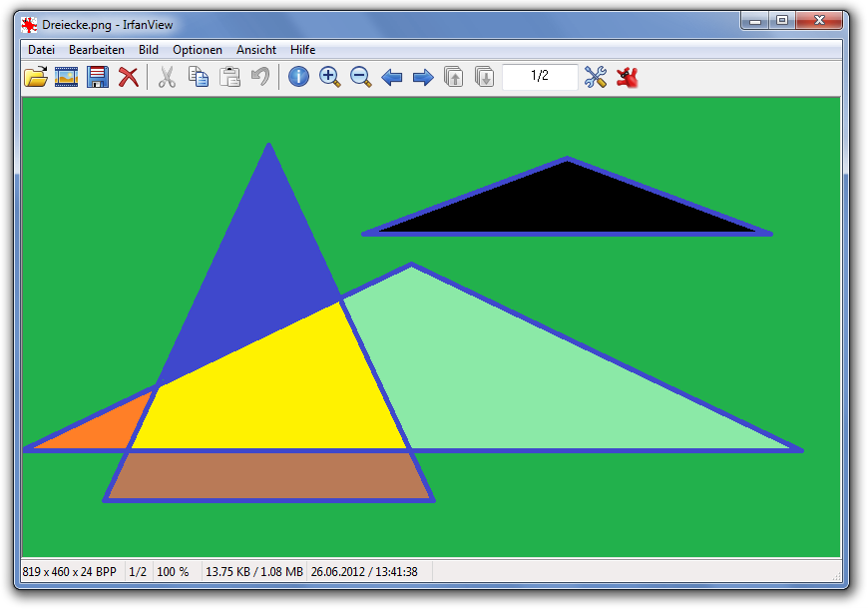Go to next image with right arrow
Image resolution: width=868 pixels, height=609 pixels.
pos(423,77)
